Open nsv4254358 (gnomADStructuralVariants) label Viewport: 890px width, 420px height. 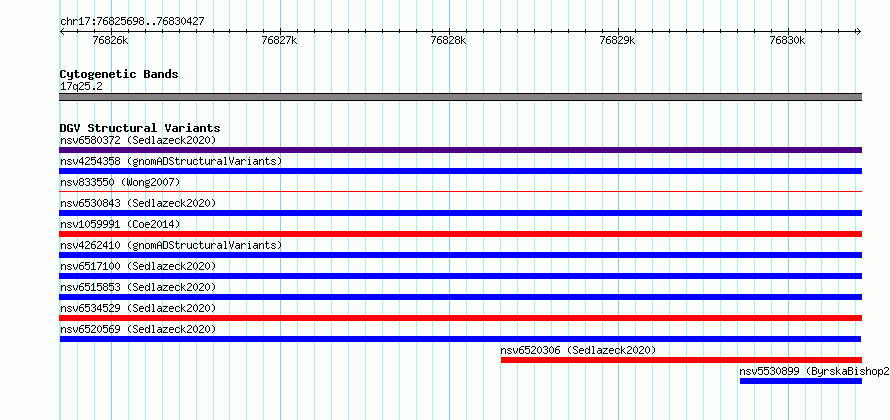point(171,161)
